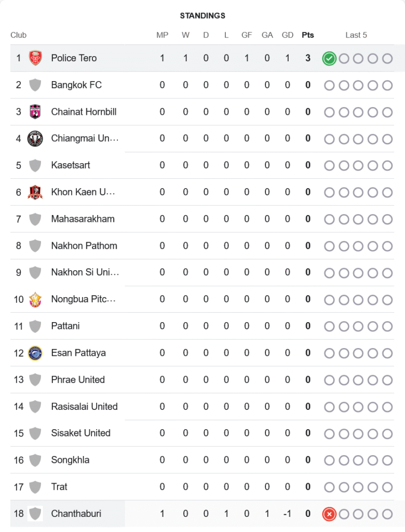This screenshot has height=532, width=405.
Task: Click the Club column header
Action: 18,35
